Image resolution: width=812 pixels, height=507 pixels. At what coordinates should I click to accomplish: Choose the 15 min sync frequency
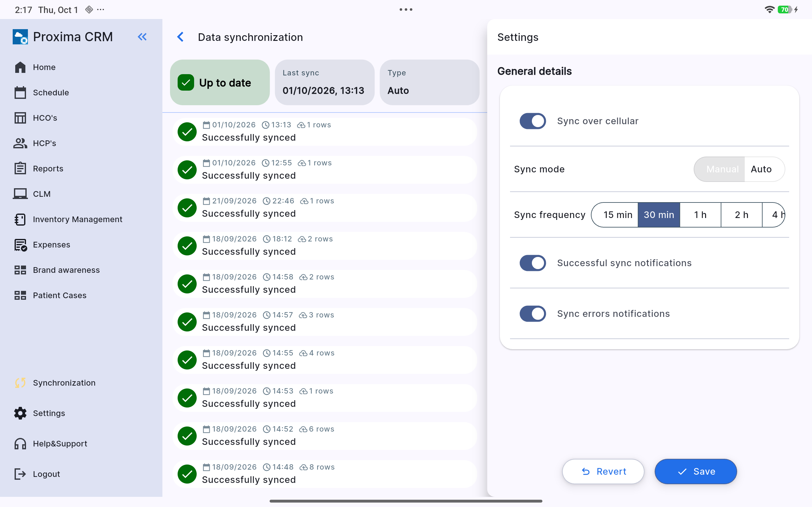coord(617,215)
